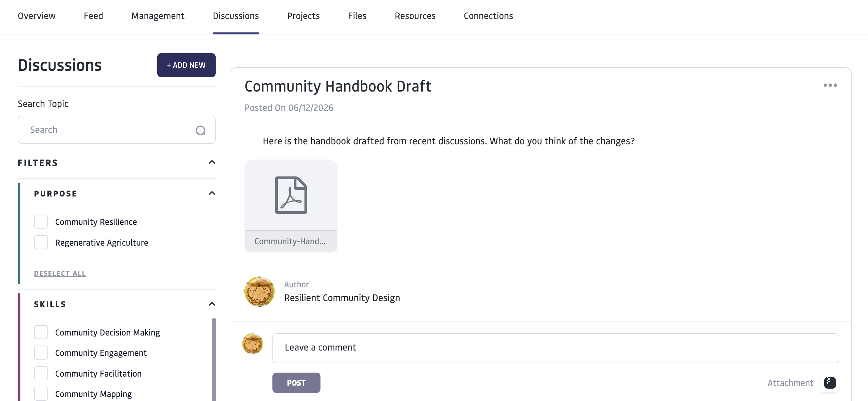Click the Leave a comment field

click(x=556, y=349)
